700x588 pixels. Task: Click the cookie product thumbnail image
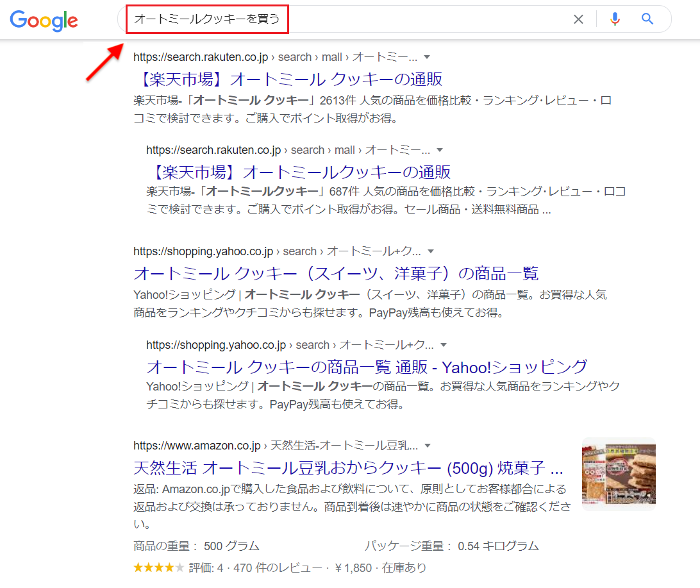pyautogui.click(x=619, y=474)
